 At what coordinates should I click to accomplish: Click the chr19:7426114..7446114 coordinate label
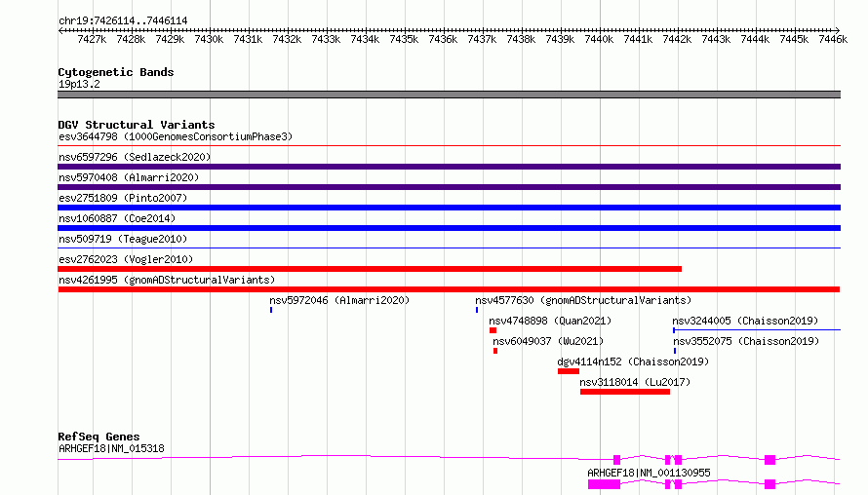coord(123,20)
